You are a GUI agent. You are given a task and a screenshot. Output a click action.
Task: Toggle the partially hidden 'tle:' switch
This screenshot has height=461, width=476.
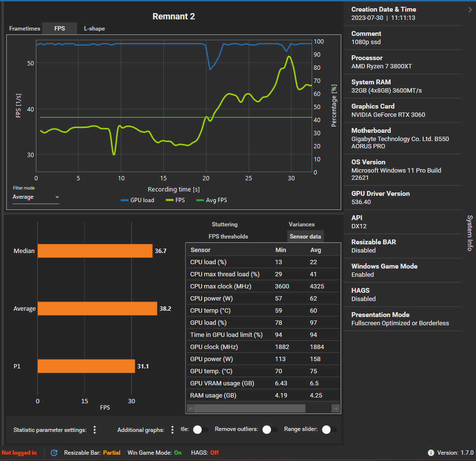[x=200, y=429]
